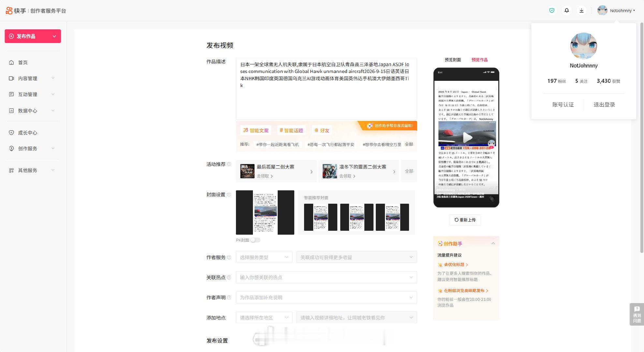
Task: Open 请选择所在地区 dropdown
Action: point(264,317)
